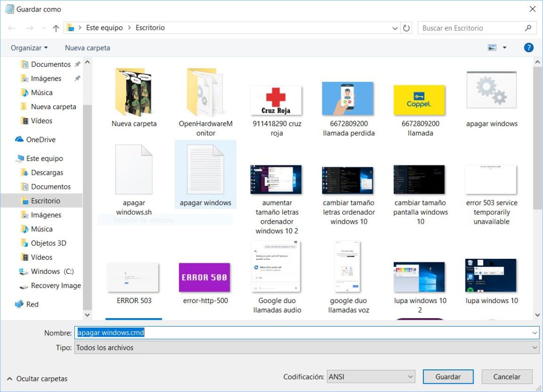543x392 pixels.
Task: Open the Codificación ANSI dropdown
Action: pyautogui.click(x=371, y=376)
